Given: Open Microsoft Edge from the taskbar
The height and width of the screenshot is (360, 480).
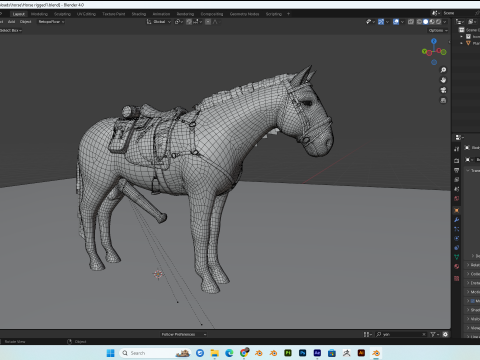Looking at the screenshot, I should [x=229, y=353].
